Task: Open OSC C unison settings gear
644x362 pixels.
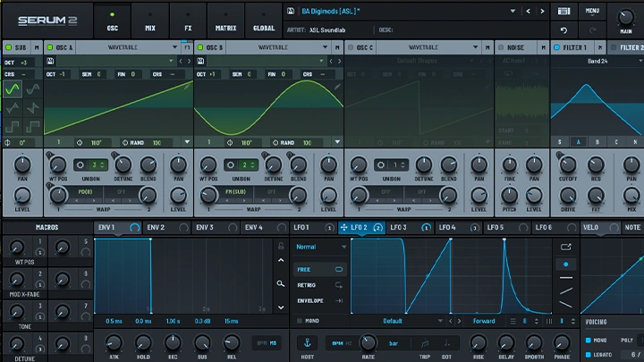Action: click(x=381, y=165)
